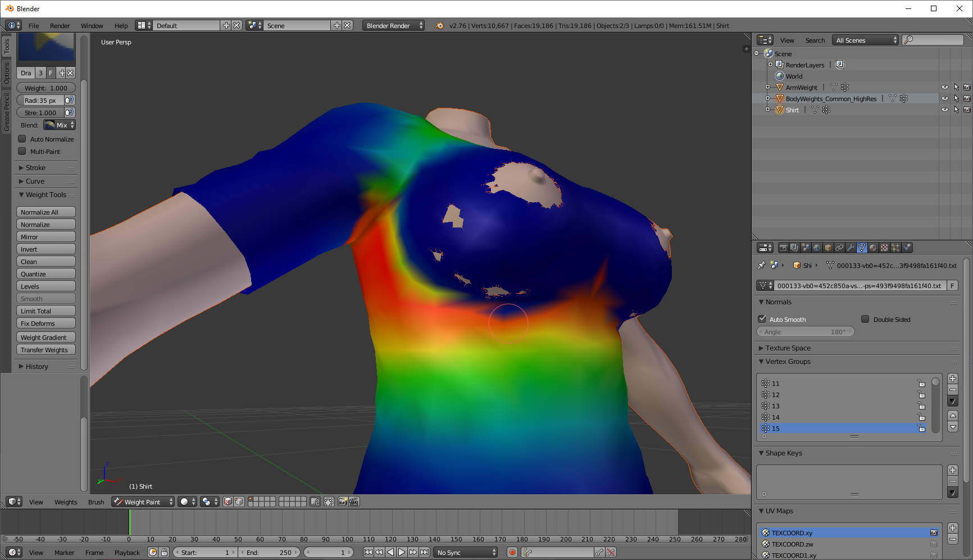Hide BodyWeights_Common_HighRes via eye icon
Viewport: 973px width, 560px height.
[945, 98]
